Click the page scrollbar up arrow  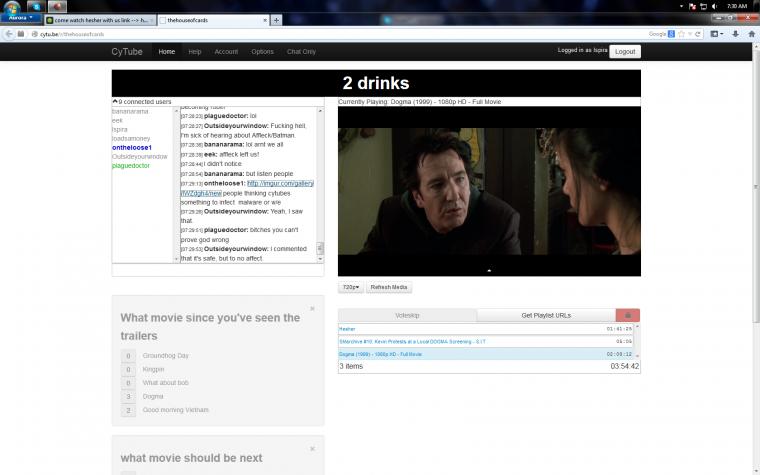click(x=756, y=46)
